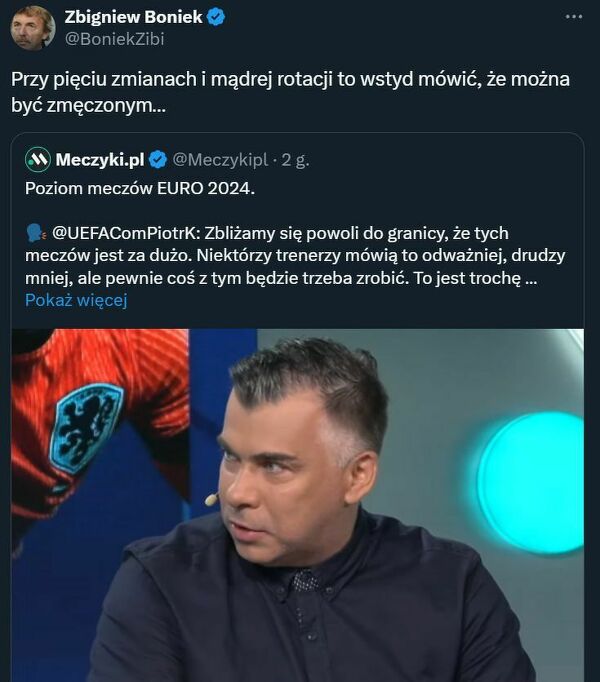Click the man's headset microphone in the photo

point(212,498)
